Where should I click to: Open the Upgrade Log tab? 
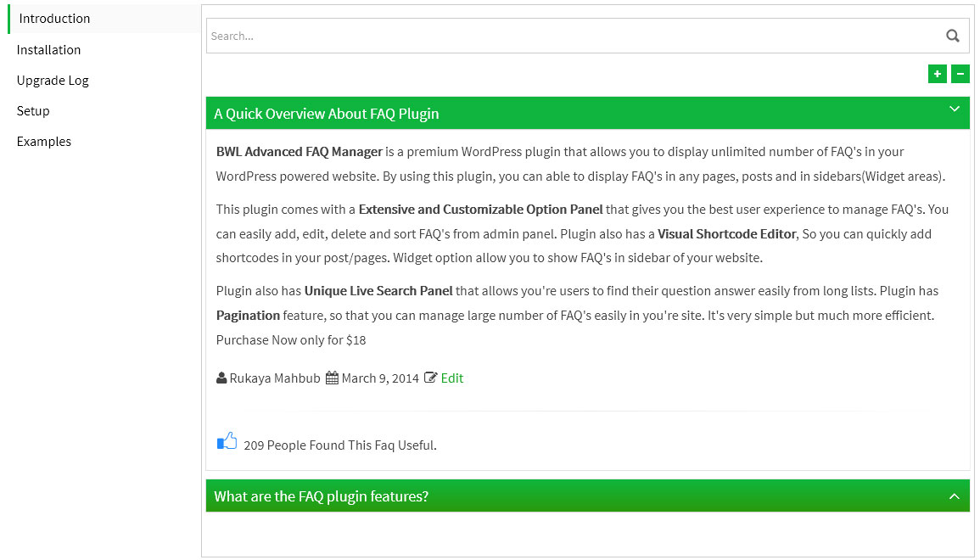point(53,81)
